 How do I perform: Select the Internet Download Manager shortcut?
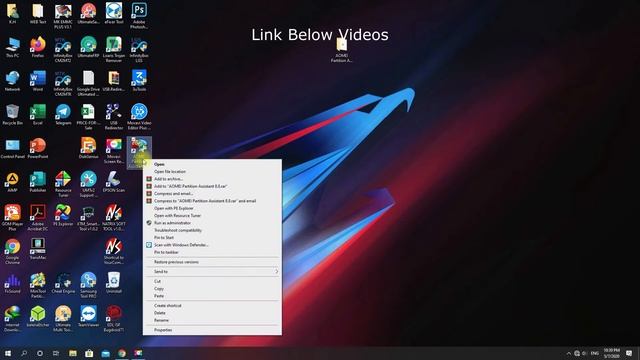pyautogui.click(x=12, y=319)
